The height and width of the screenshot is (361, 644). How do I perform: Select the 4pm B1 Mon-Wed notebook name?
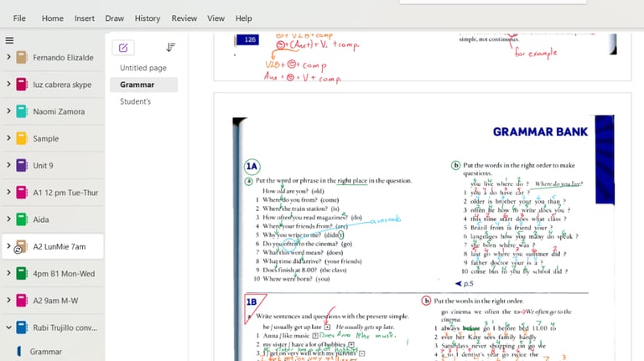tap(64, 274)
